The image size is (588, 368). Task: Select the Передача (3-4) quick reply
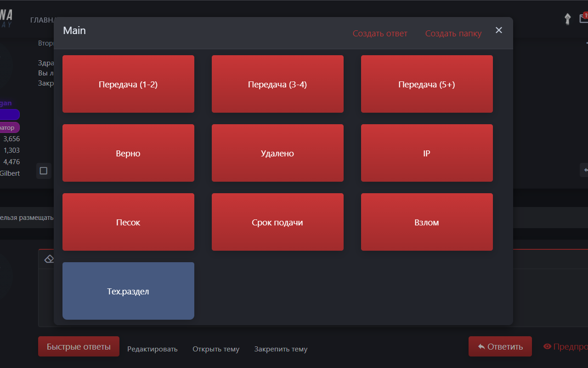click(277, 84)
